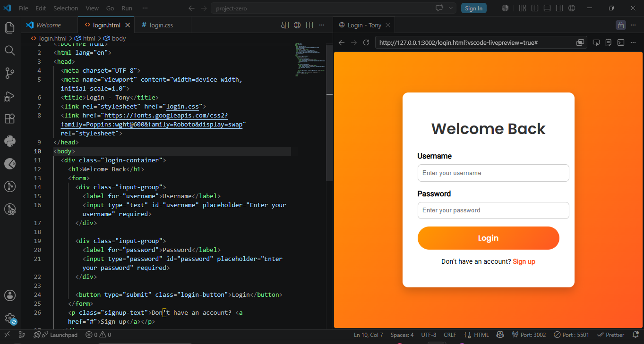Open the Selection menu

click(66, 8)
